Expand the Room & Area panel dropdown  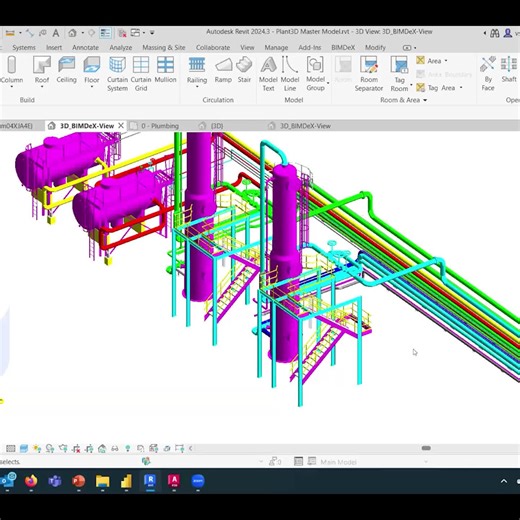pyautogui.click(x=425, y=100)
